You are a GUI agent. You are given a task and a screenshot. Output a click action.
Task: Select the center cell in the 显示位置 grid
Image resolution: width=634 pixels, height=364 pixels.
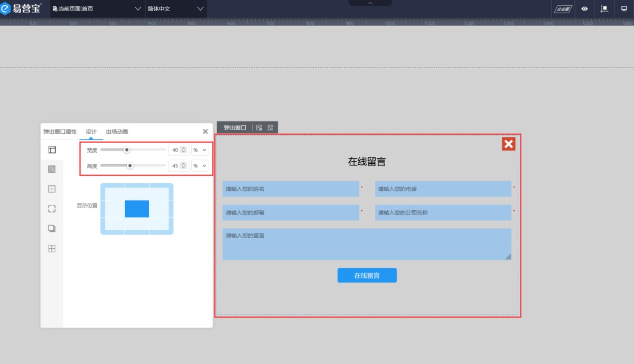coord(137,209)
